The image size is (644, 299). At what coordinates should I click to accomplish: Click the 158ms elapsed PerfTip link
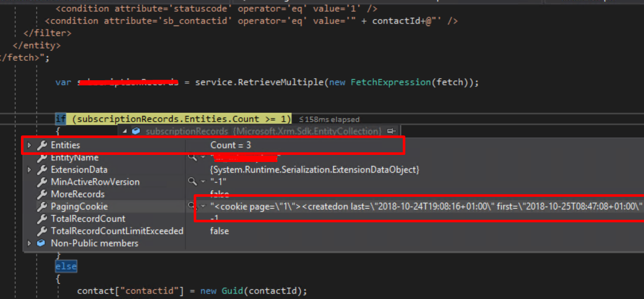pos(329,120)
